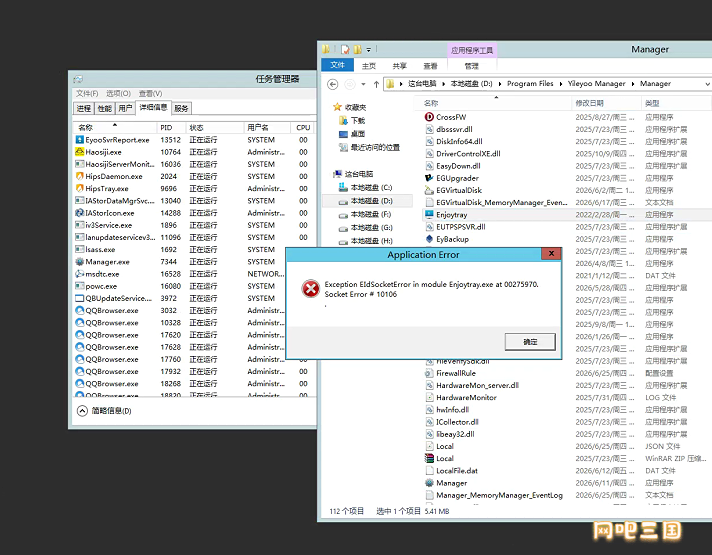Click the QQBrowser.exe icon with PID 3032
The height and width of the screenshot is (555, 712).
79,311
